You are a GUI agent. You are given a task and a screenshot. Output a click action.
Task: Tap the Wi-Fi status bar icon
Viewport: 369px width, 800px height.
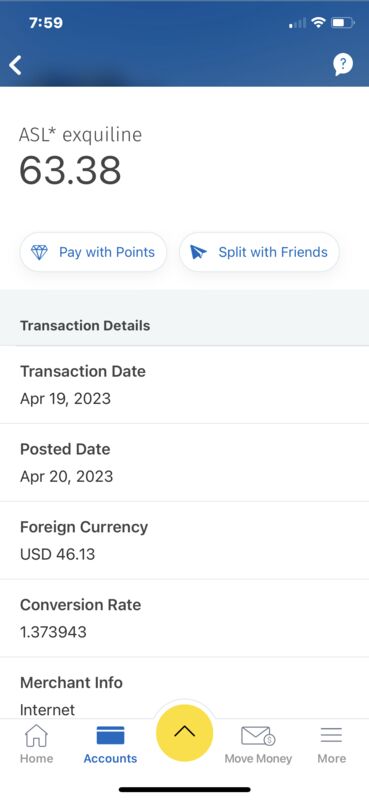click(319, 22)
